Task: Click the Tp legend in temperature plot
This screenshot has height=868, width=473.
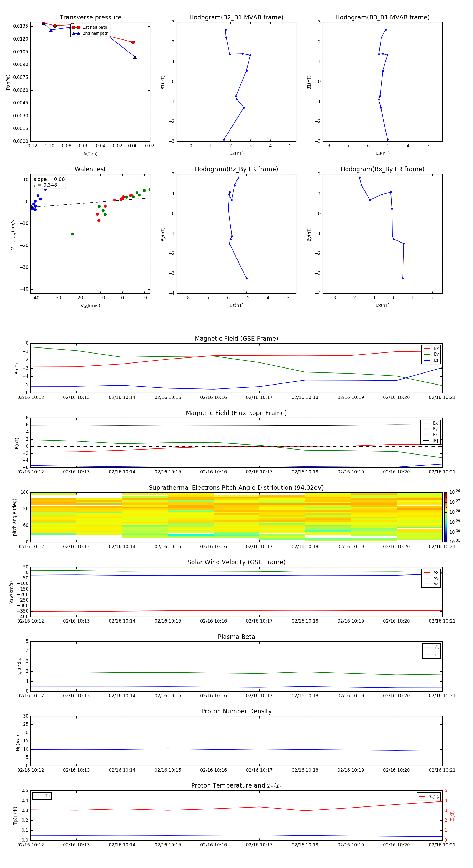Action: coord(42,796)
